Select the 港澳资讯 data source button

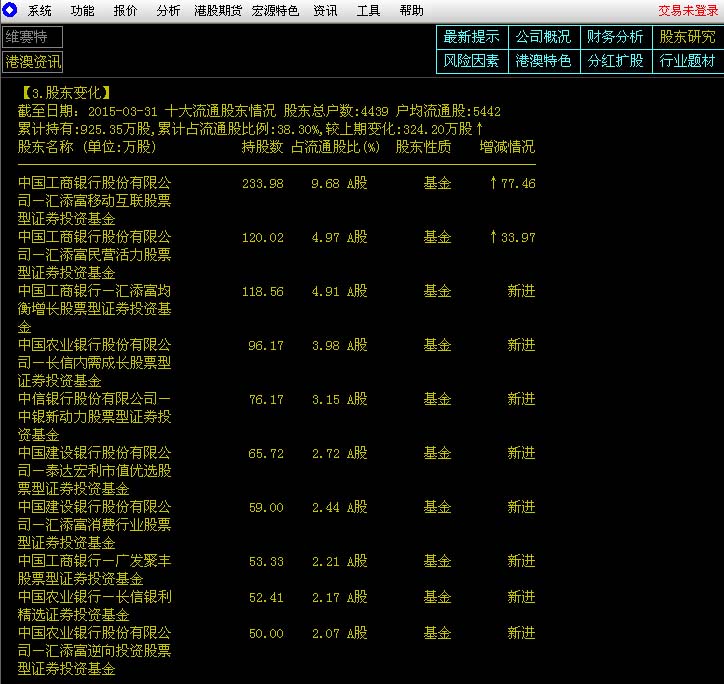pos(32,61)
